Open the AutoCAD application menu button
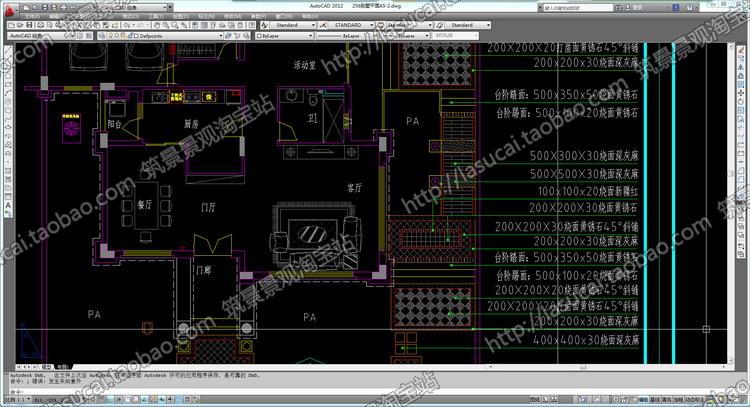Image resolution: width=750 pixels, height=407 pixels. coord(10,10)
